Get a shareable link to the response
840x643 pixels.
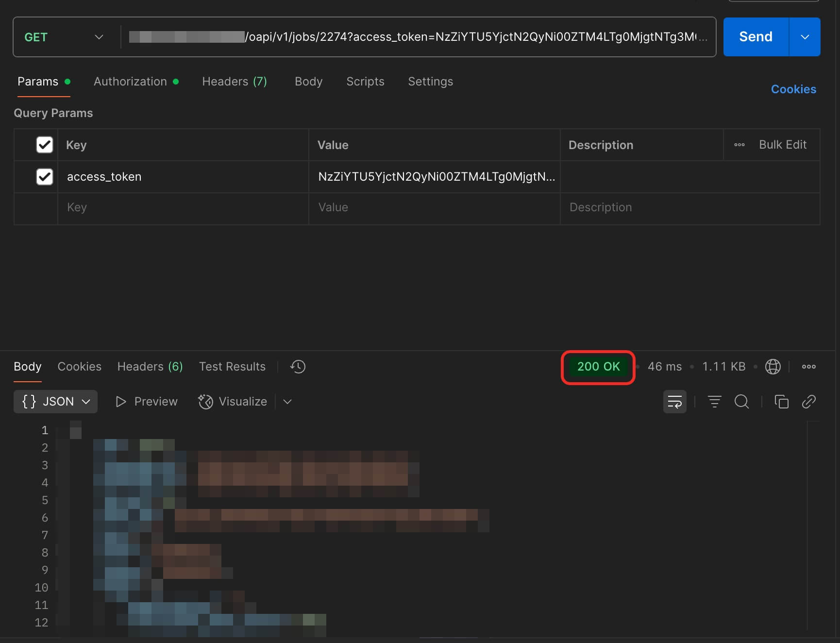808,402
